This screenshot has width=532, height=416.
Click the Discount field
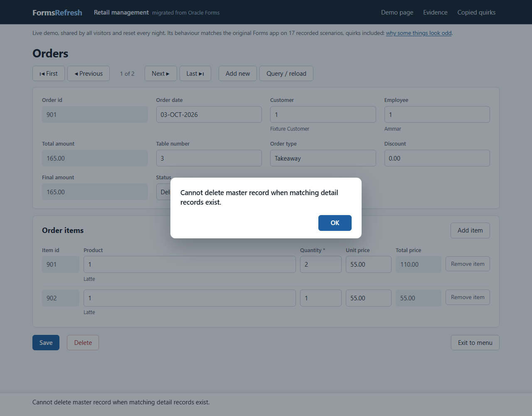coord(437,158)
